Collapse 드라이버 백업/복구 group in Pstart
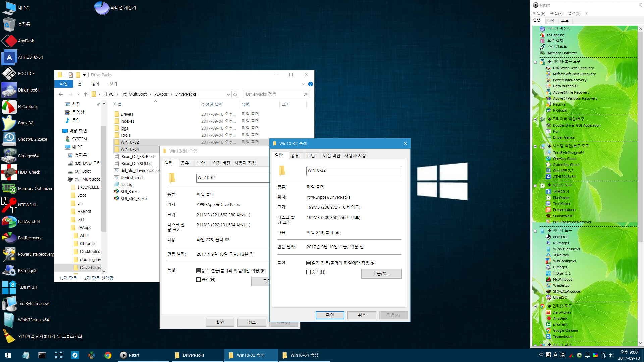644x362 pixels. click(x=535, y=119)
